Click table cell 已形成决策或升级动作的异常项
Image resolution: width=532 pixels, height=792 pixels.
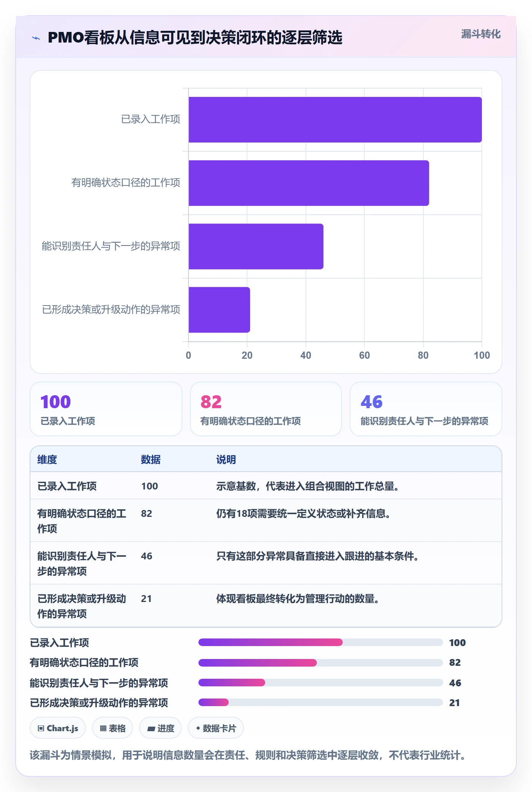[x=82, y=606]
